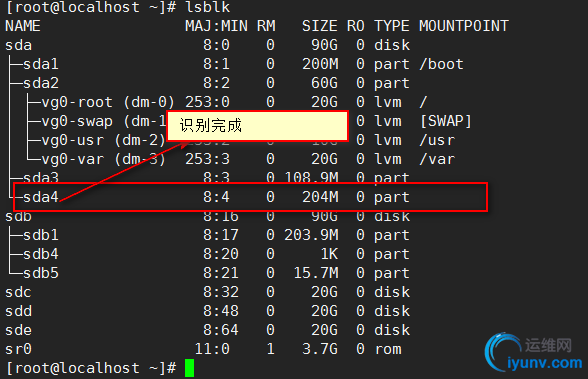Click the 11:0 device number
This screenshot has width=588, height=379.
[x=212, y=349]
